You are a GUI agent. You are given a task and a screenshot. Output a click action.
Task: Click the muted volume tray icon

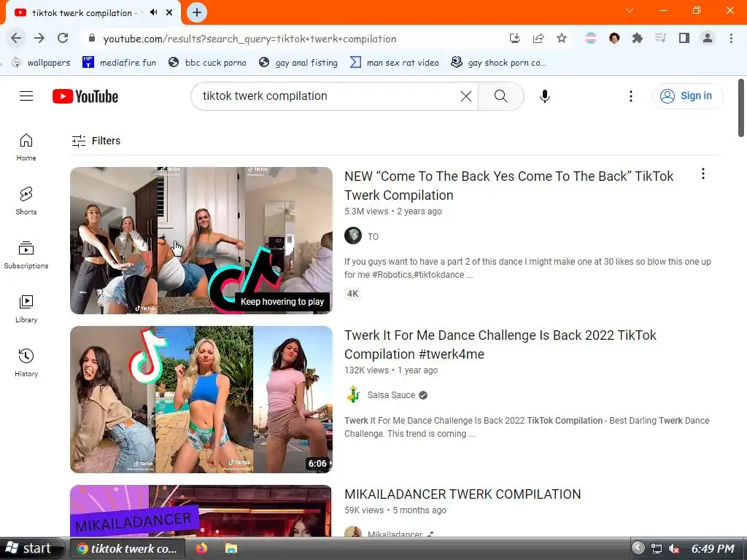pyautogui.click(x=673, y=548)
